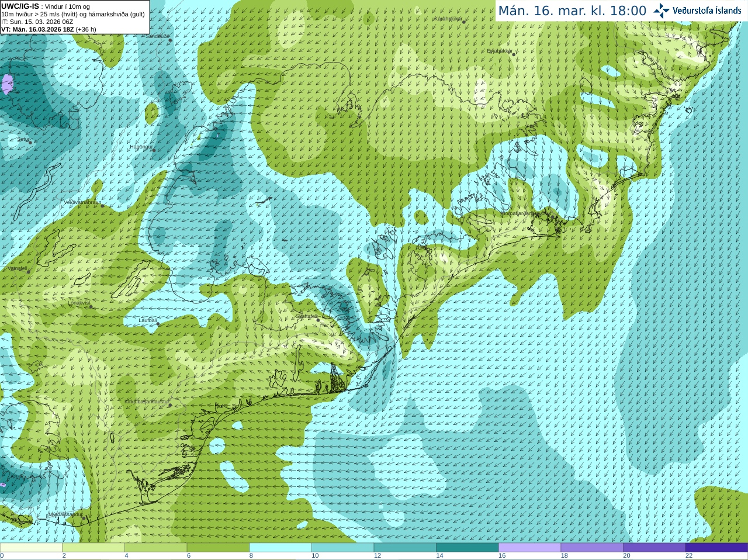Select the 2–4 m/s light green legend swatch

pos(93,548)
